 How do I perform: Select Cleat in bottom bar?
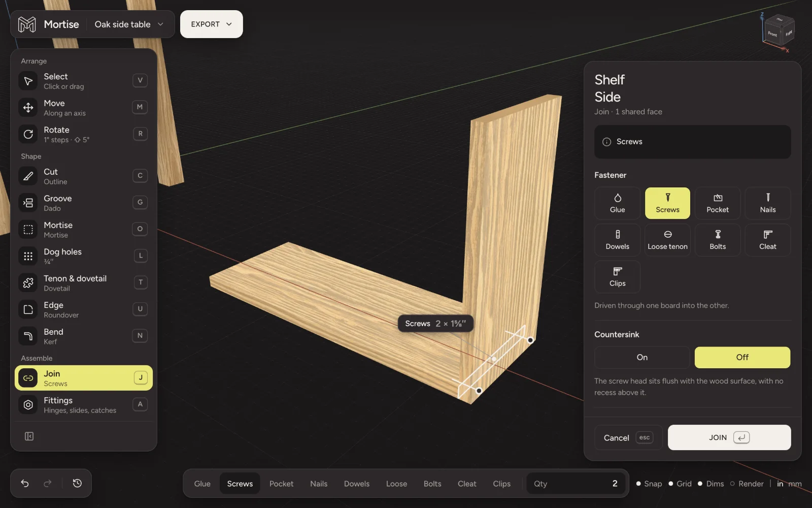point(467,484)
